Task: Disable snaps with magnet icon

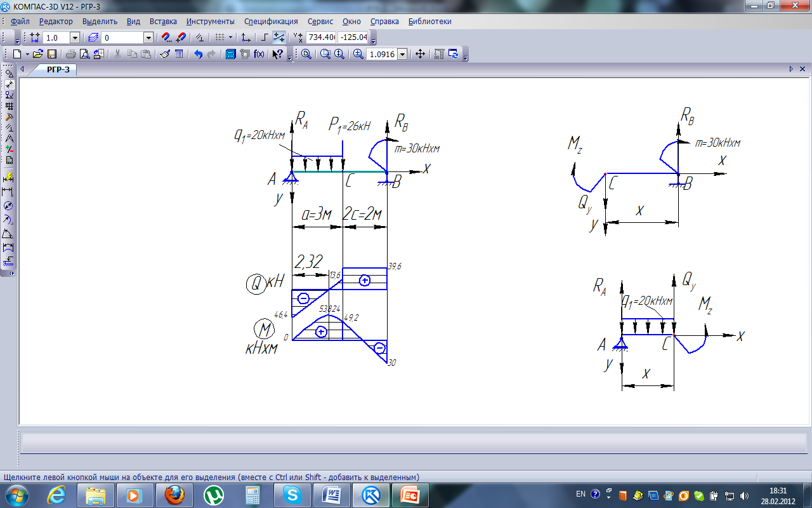Action: tap(181, 37)
